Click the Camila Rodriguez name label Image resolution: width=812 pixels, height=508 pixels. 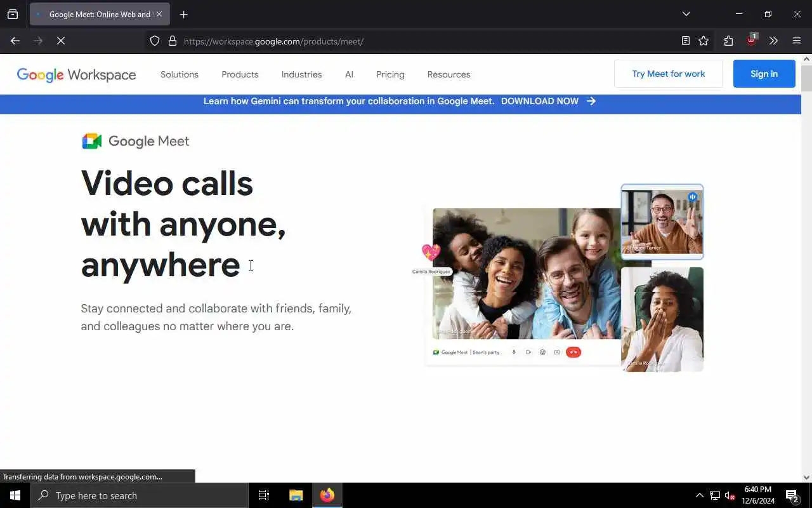click(x=431, y=272)
